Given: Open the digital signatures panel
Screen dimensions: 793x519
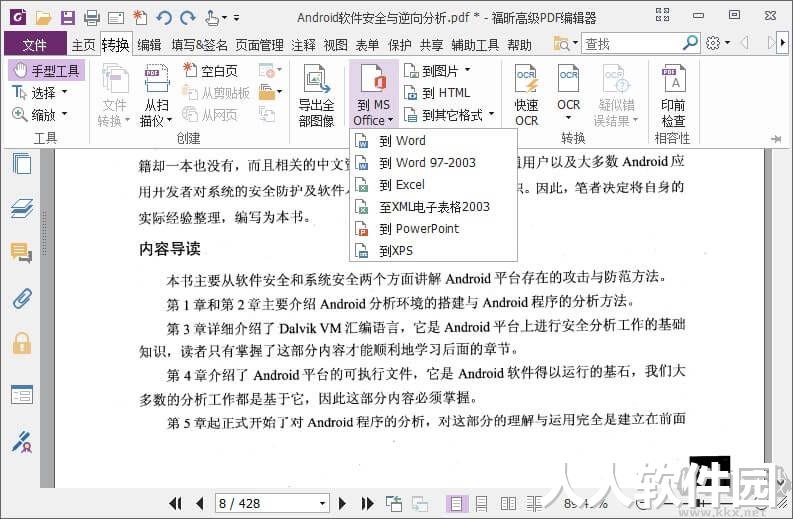Looking at the screenshot, I should (x=22, y=442).
